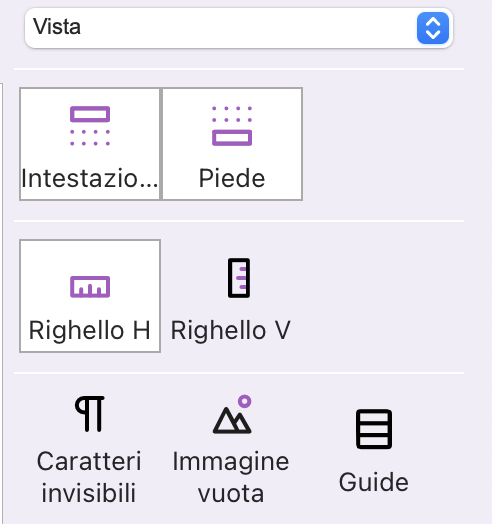This screenshot has height=524, width=492.
Task: Click the vertical ruler icon
Action: (x=239, y=278)
